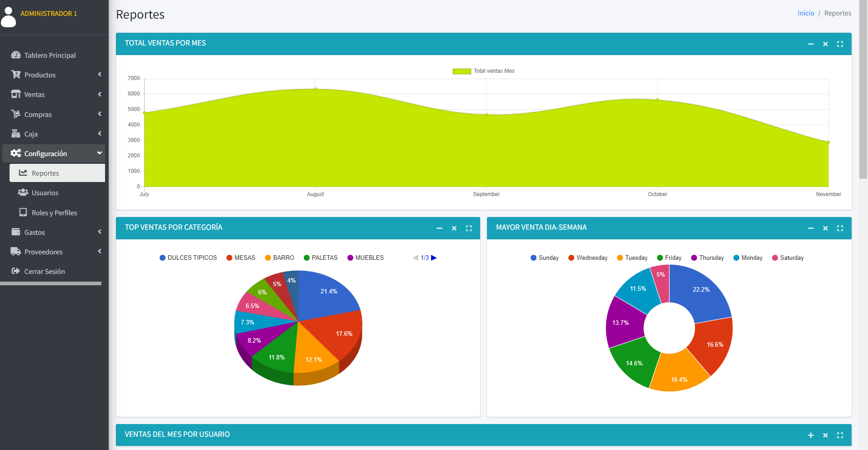This screenshot has height=450, width=868.
Task: Click the Configuración gears icon
Action: click(x=16, y=153)
